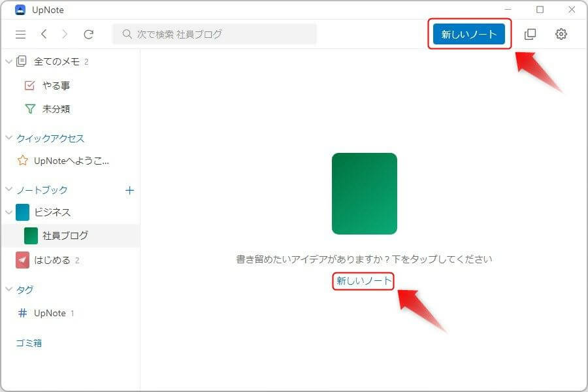
Task: Click the blue 新しいノート button
Action: coord(468,34)
